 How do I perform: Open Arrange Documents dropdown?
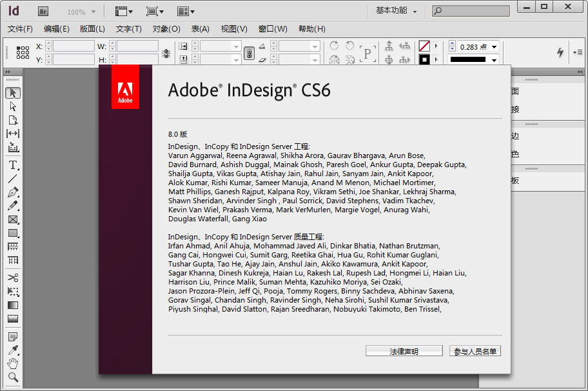pyautogui.click(x=186, y=12)
